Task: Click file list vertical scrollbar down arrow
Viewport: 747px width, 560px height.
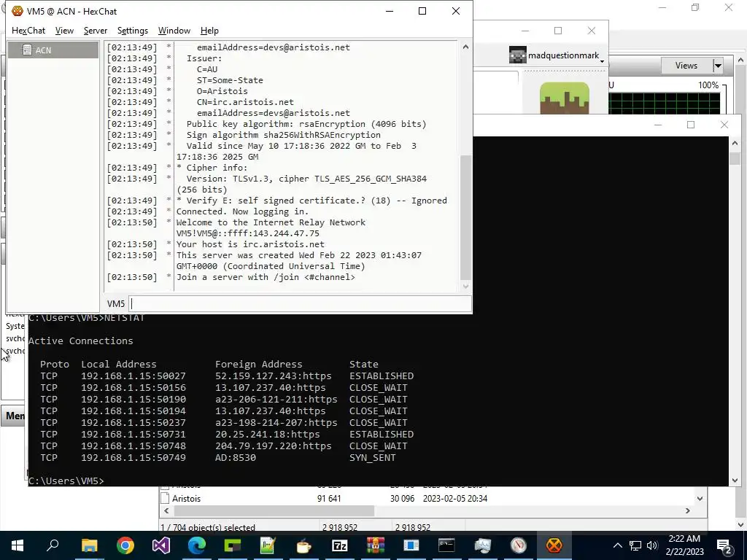Action: click(x=700, y=499)
